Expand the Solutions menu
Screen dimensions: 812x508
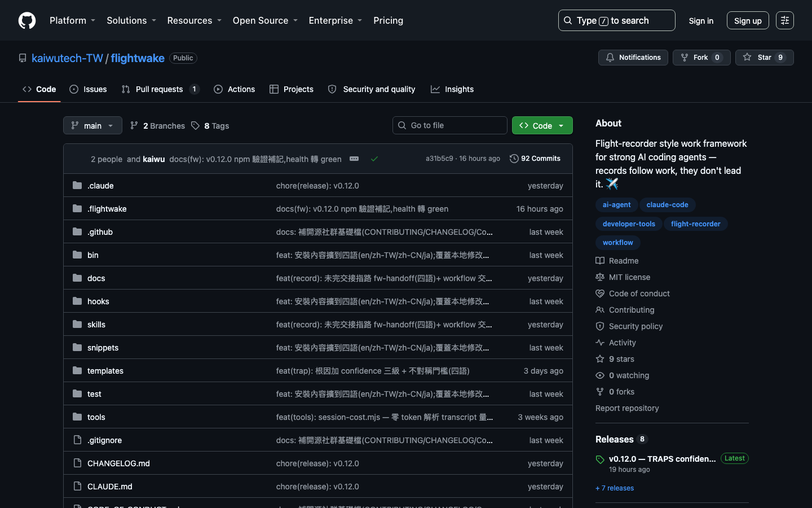point(131,20)
